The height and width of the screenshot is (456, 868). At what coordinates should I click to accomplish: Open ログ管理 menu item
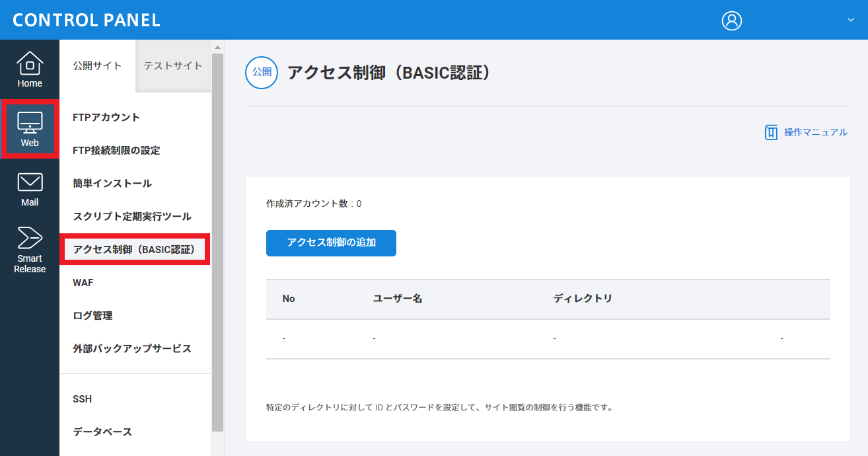pyautogui.click(x=92, y=316)
